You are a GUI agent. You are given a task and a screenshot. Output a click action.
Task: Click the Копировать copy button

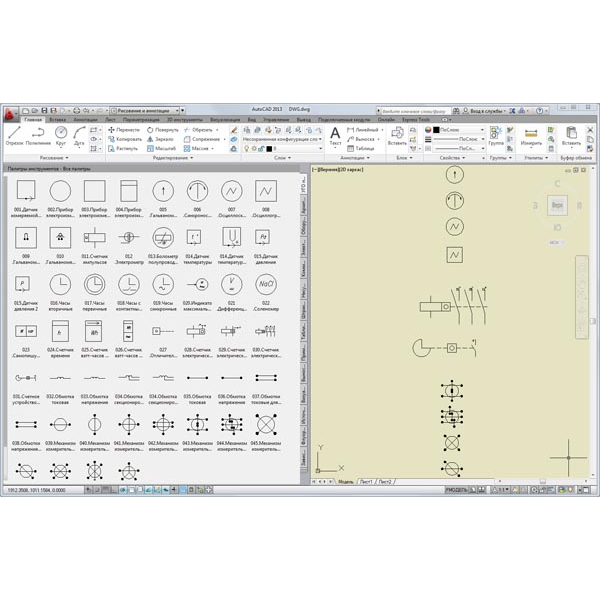[125, 139]
